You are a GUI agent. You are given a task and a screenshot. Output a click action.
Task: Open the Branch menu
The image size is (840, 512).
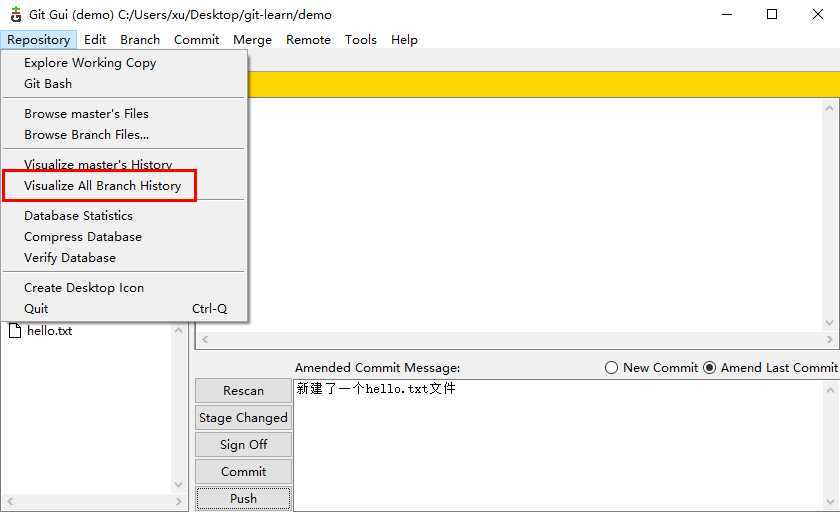pos(140,40)
